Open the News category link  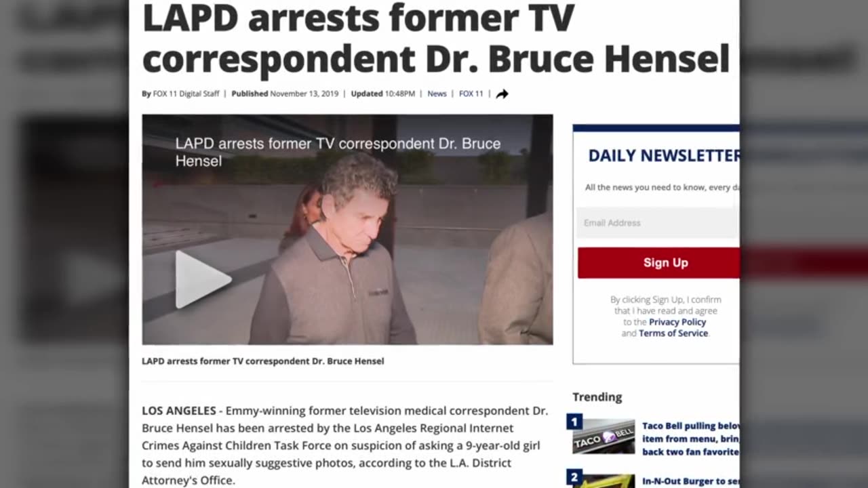437,94
